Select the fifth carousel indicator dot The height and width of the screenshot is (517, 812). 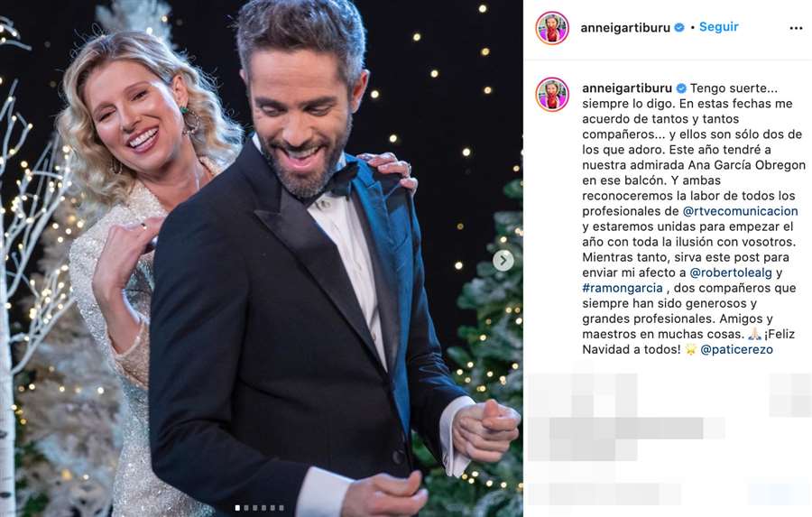coord(272,508)
